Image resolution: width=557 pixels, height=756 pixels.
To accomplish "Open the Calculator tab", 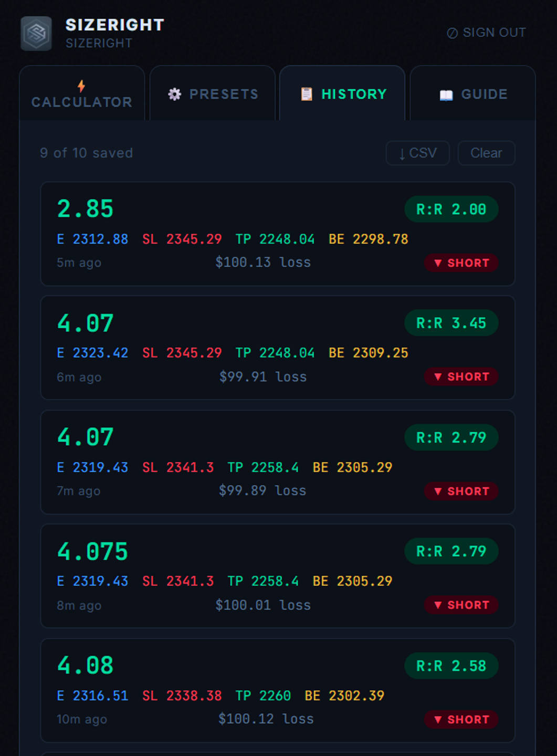I will pos(82,93).
